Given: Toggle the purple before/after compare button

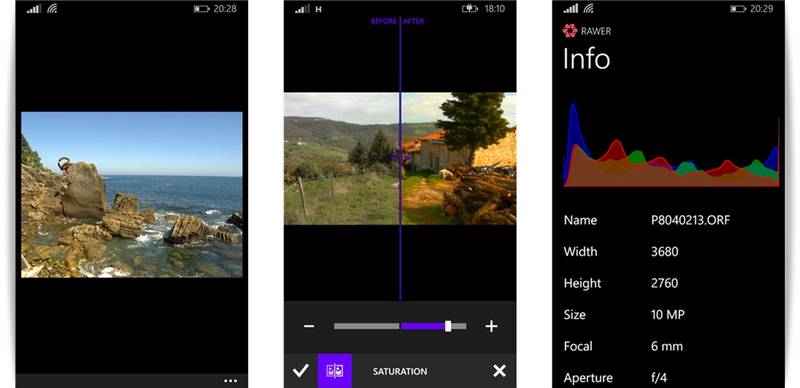Looking at the screenshot, I should 335,371.
